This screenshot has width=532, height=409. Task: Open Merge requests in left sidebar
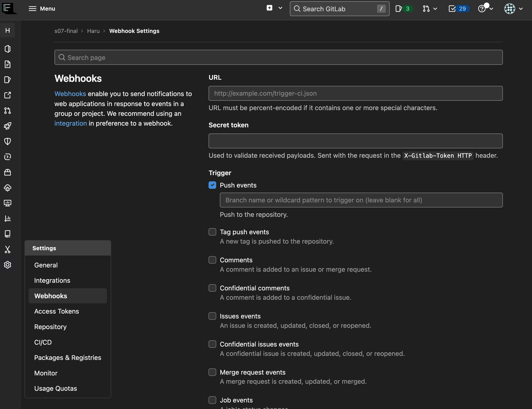(x=7, y=111)
